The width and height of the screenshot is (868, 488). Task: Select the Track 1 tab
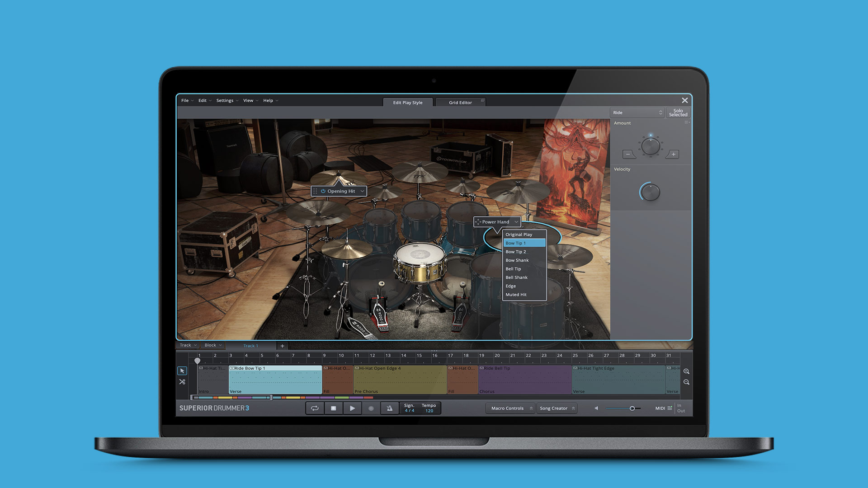(250, 346)
